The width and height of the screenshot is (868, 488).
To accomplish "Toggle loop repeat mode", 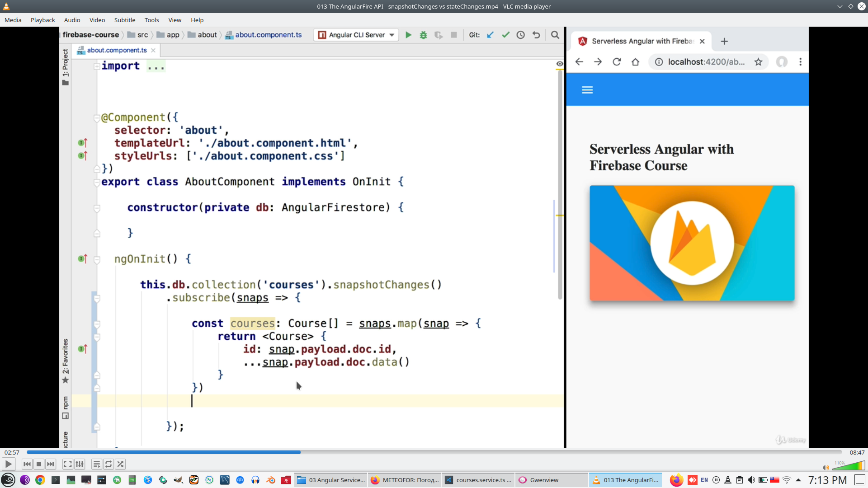I will tap(108, 464).
